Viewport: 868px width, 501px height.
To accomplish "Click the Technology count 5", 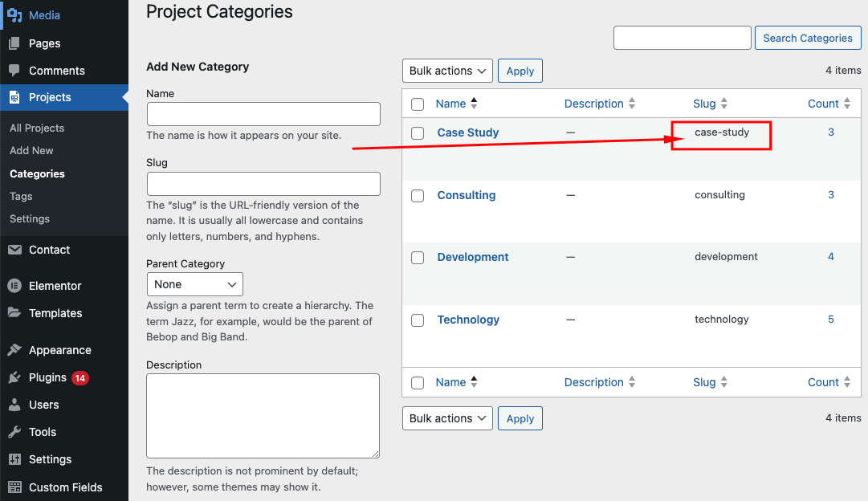I will click(831, 320).
